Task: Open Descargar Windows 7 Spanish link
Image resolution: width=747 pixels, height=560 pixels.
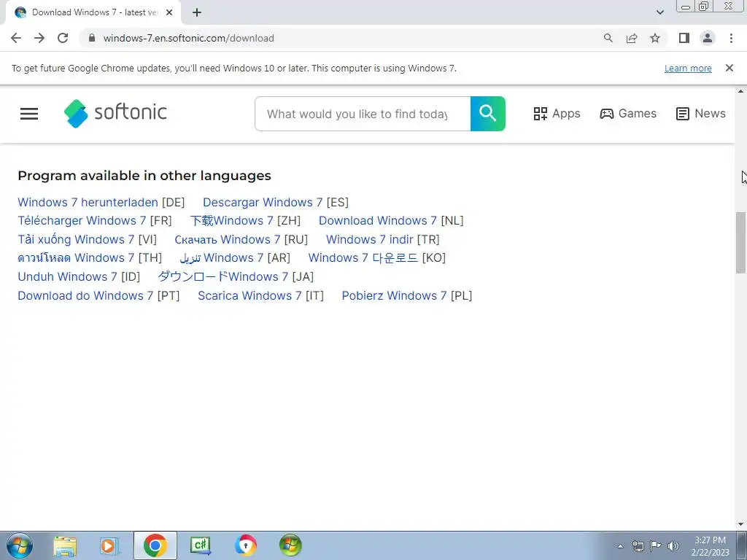Action: click(x=263, y=202)
